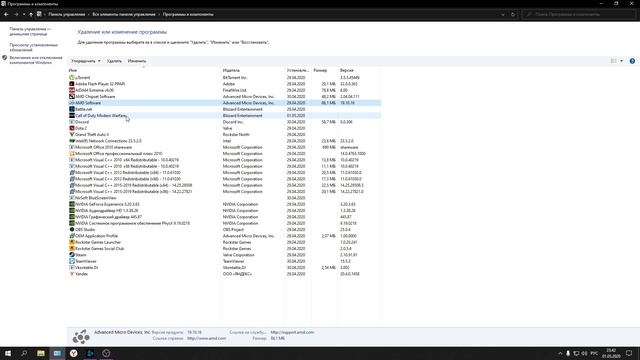
Task: Click the Изменить toolbar button
Action: (137, 61)
